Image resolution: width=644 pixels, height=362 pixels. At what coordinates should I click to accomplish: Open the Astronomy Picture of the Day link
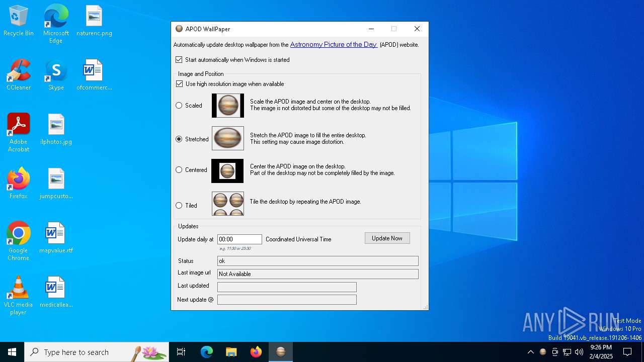point(334,44)
